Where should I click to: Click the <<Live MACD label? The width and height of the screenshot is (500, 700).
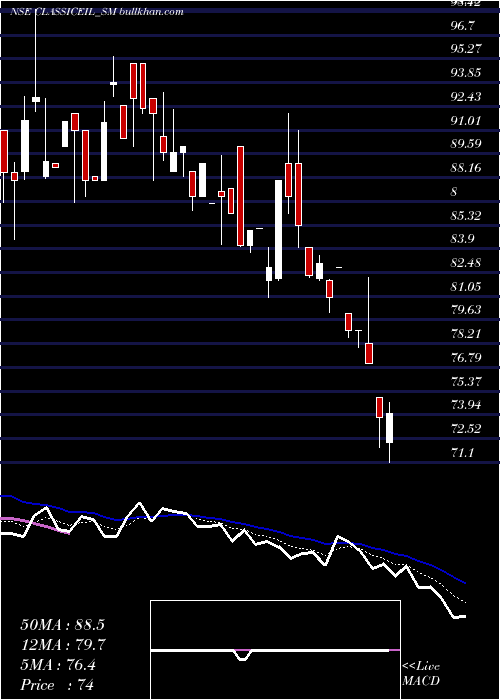421,674
